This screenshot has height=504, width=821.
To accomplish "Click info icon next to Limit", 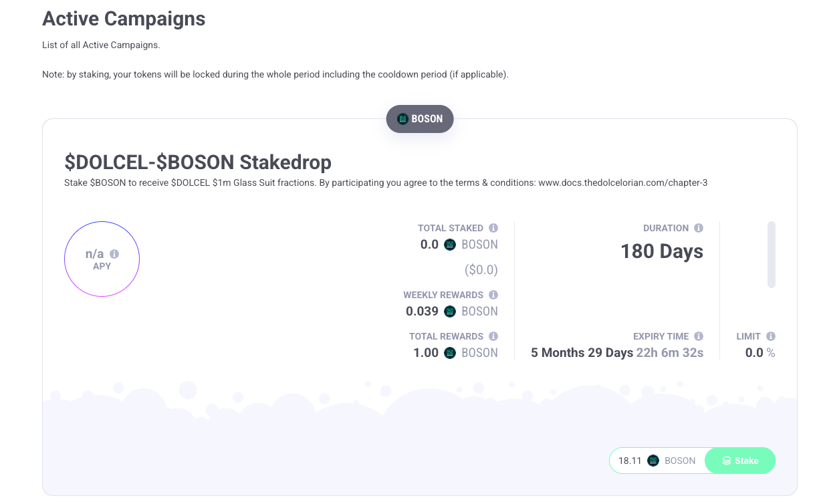I will [771, 336].
